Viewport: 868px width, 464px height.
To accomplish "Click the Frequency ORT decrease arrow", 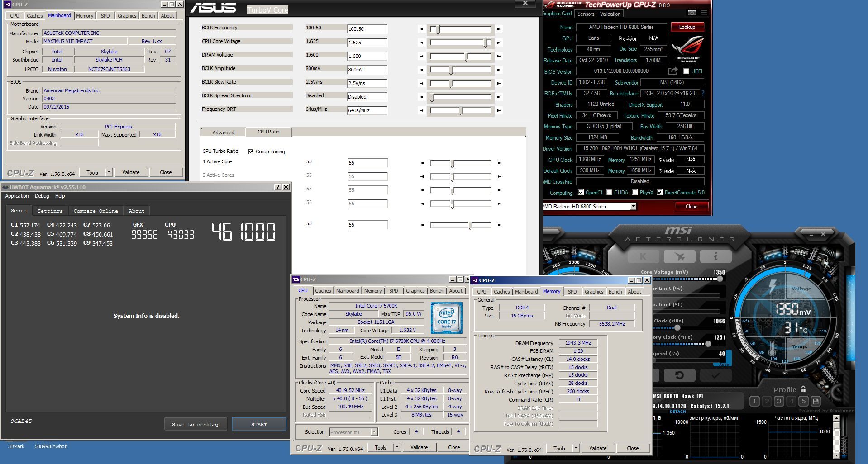I will point(422,110).
